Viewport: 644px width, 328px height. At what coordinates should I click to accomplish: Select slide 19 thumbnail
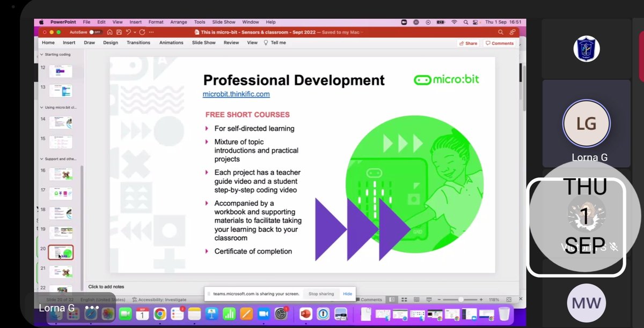pos(61,232)
